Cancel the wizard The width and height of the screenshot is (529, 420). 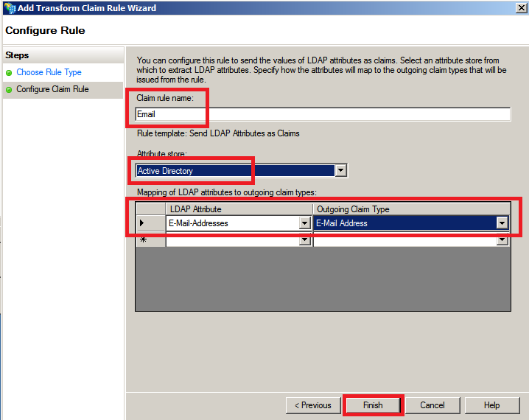tap(432, 405)
